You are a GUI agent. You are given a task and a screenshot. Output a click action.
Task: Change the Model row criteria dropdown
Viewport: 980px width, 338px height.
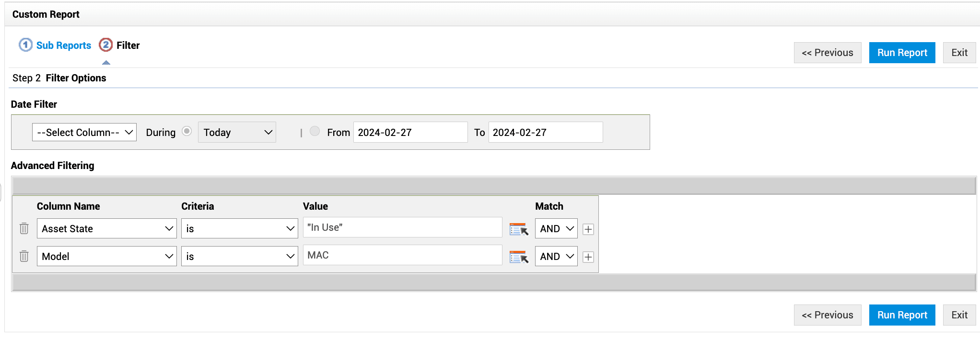(239, 256)
